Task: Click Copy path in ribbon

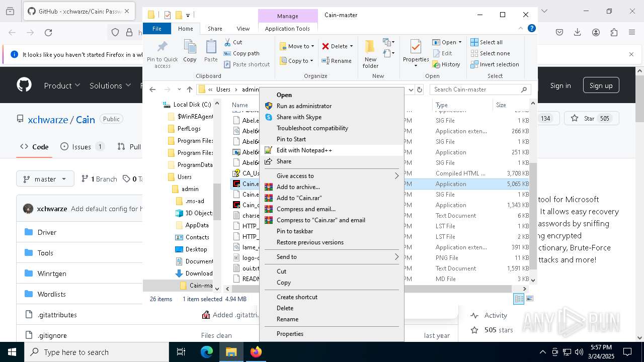Action: 242,53
